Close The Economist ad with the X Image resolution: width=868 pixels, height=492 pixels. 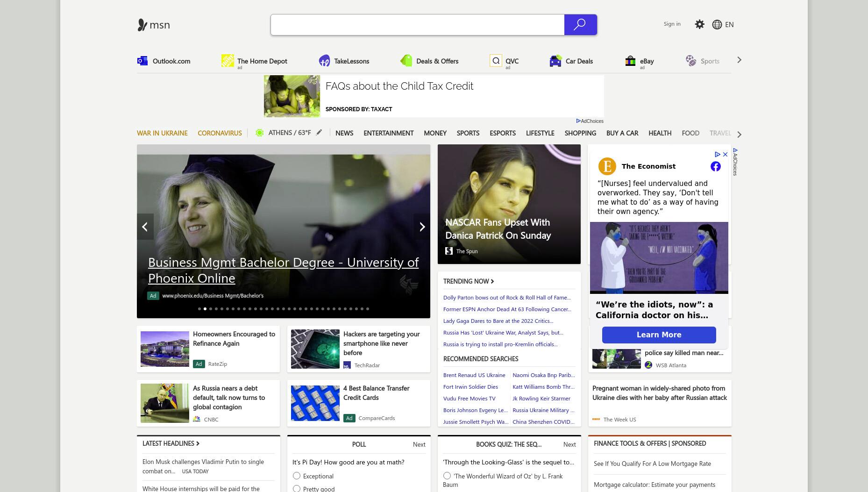tap(725, 154)
